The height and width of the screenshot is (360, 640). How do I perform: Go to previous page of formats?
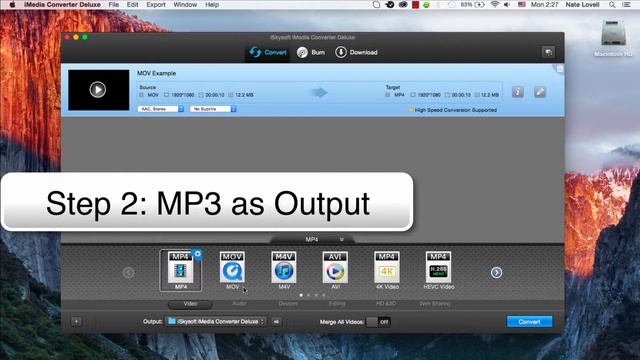click(x=128, y=273)
